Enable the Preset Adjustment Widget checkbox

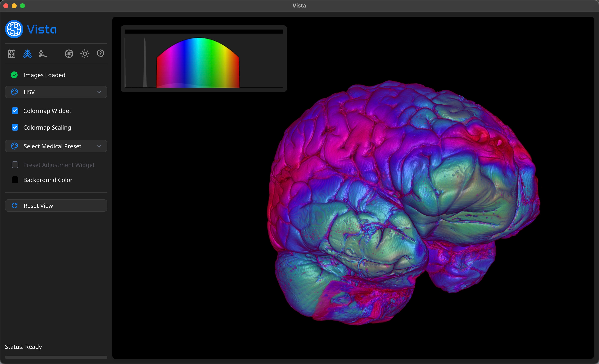pyautogui.click(x=15, y=165)
